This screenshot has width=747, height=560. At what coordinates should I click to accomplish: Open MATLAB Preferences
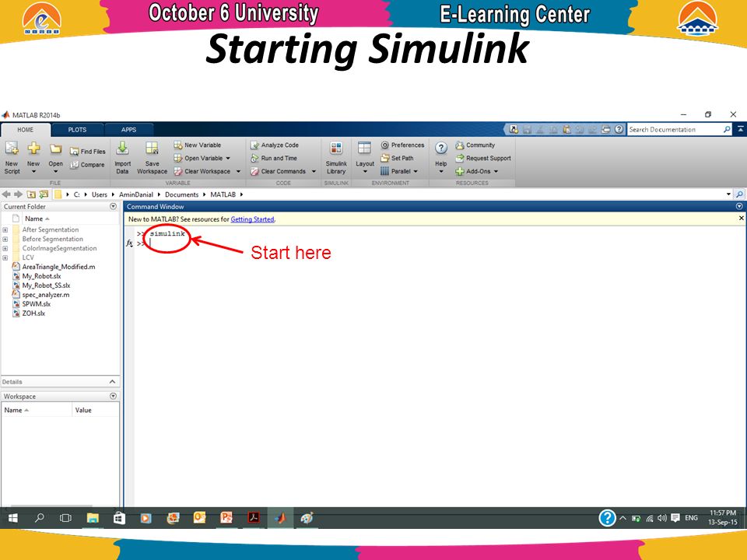coord(402,145)
